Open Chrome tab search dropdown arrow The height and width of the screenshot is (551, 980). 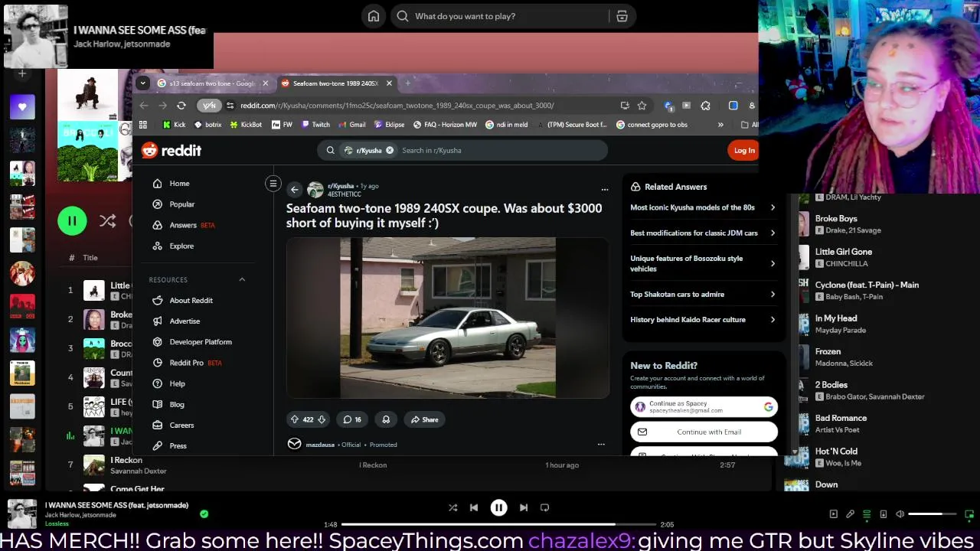coord(142,83)
